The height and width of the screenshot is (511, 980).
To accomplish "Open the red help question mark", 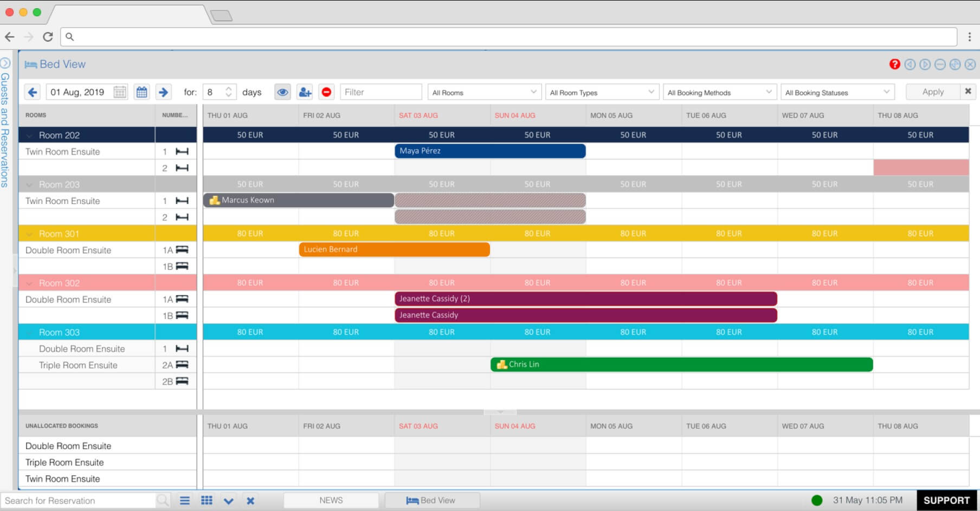I will tap(894, 65).
